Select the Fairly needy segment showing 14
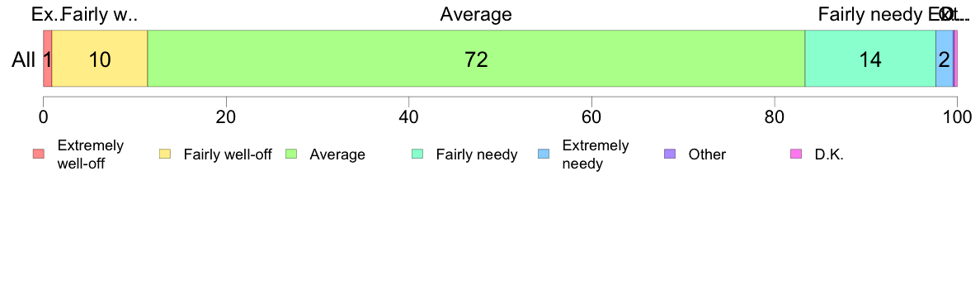980x304 pixels. coord(870,58)
